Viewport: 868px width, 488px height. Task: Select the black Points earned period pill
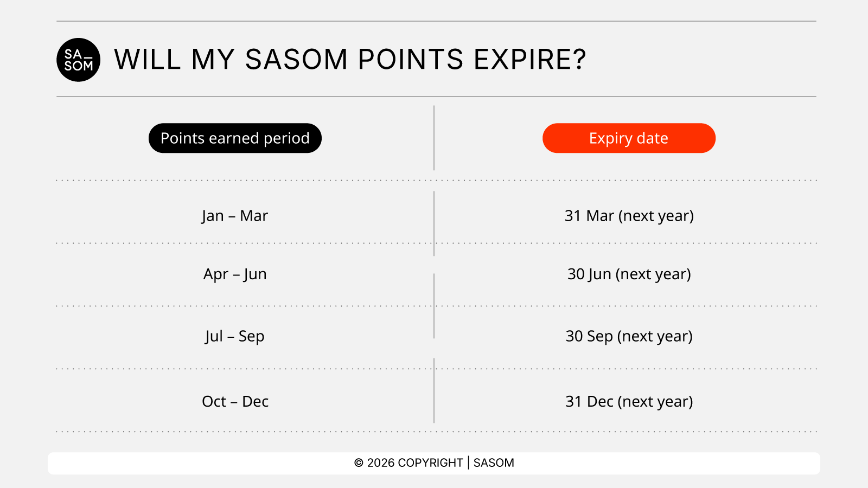pos(235,138)
